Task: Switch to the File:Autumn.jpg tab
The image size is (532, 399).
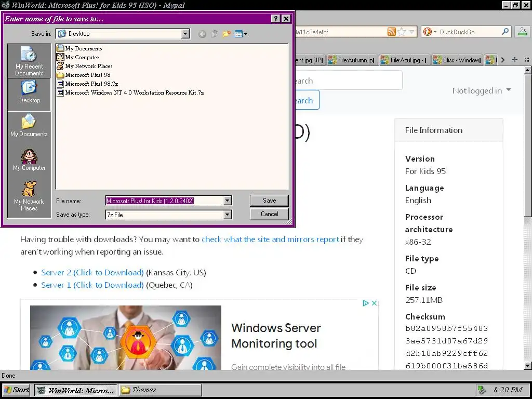Action: point(352,60)
